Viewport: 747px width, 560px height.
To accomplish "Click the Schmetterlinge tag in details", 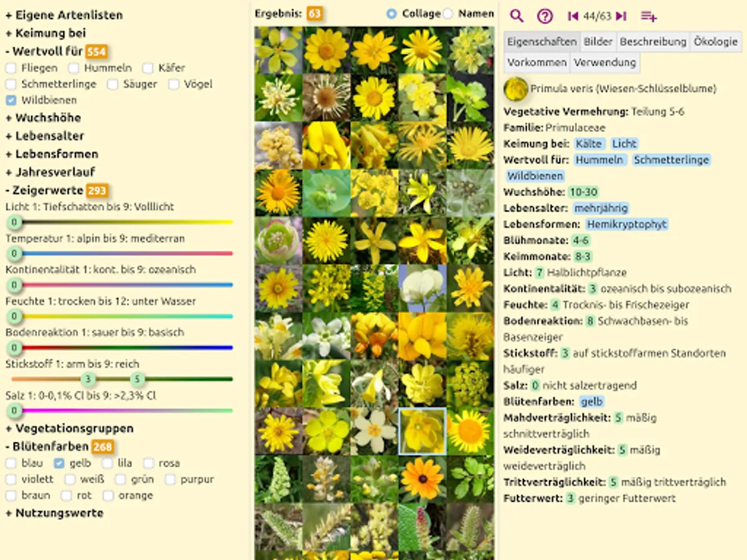I will tap(672, 160).
